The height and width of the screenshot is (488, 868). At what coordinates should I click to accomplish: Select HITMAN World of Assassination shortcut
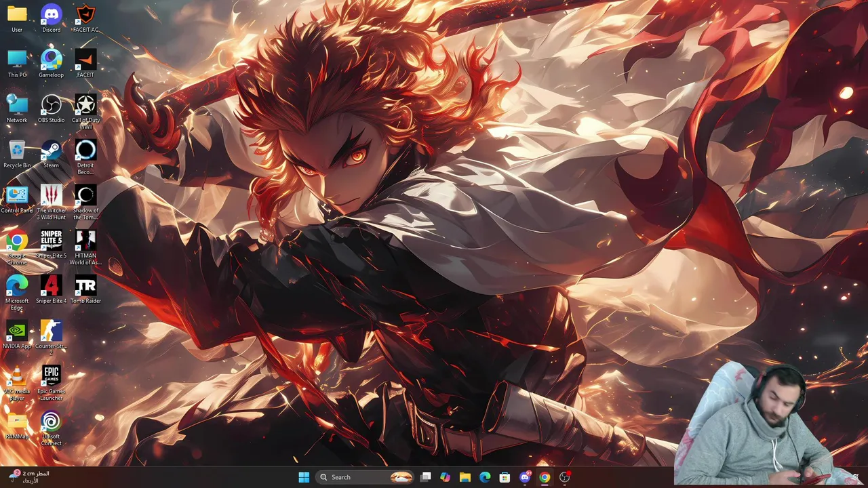(x=85, y=248)
